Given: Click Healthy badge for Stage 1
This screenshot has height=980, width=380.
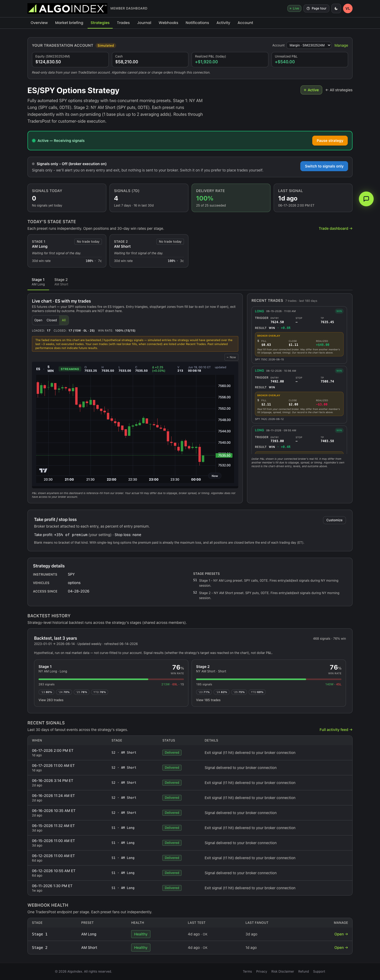Looking at the screenshot, I should [141, 934].
